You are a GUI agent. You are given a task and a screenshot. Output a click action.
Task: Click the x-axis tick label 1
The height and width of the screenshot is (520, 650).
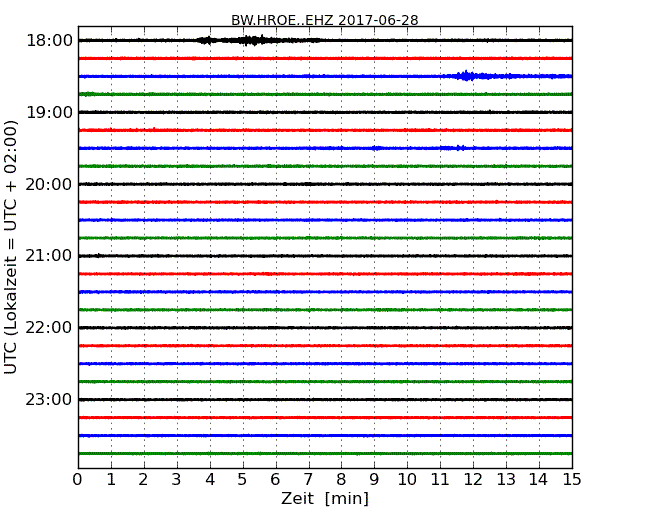click(x=111, y=480)
